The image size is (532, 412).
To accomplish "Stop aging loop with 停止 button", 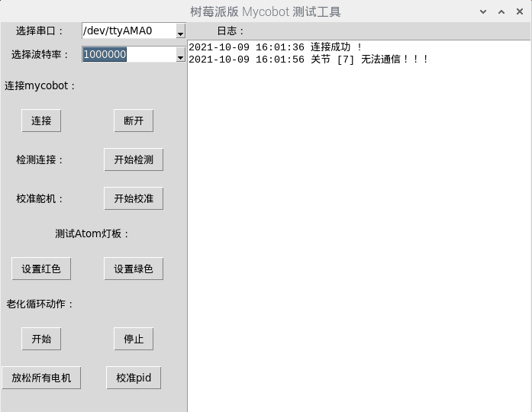I will [x=134, y=339].
